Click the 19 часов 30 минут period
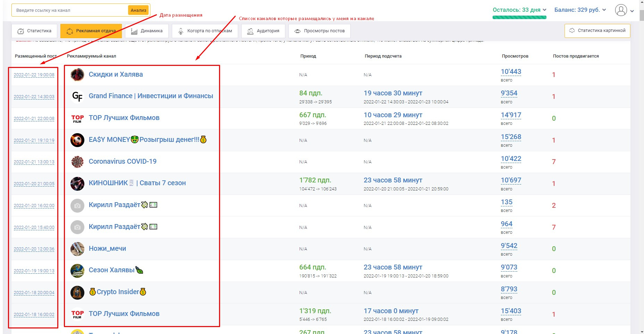Viewport: 644px width, 334px height. pyautogui.click(x=393, y=93)
